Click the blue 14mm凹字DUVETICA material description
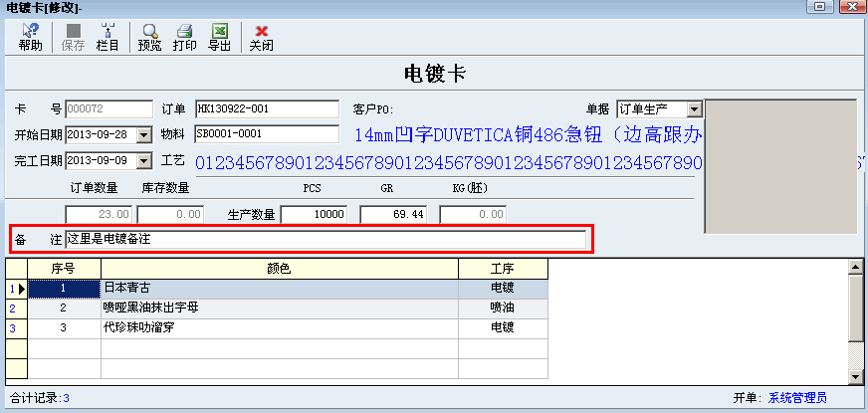Image resolution: width=868 pixels, height=413 pixels. pyautogui.click(x=529, y=134)
